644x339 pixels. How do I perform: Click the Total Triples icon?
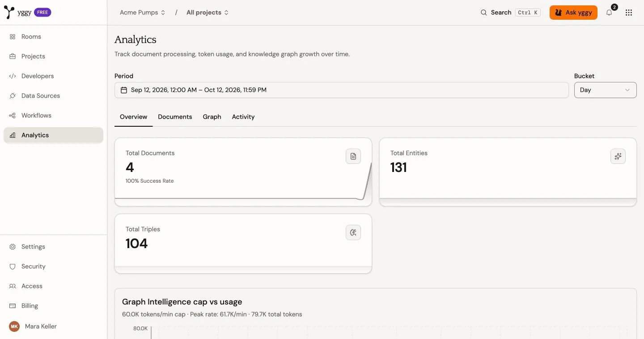click(353, 232)
